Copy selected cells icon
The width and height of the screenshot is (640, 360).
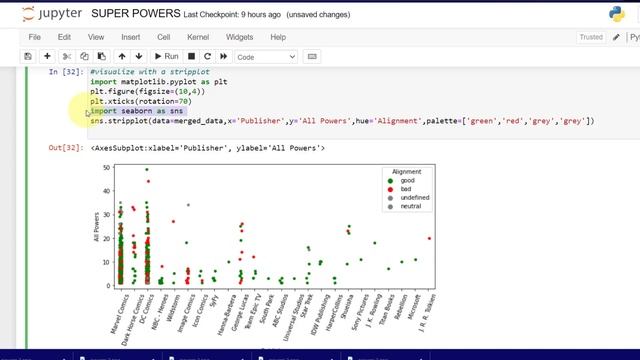pos(84,57)
